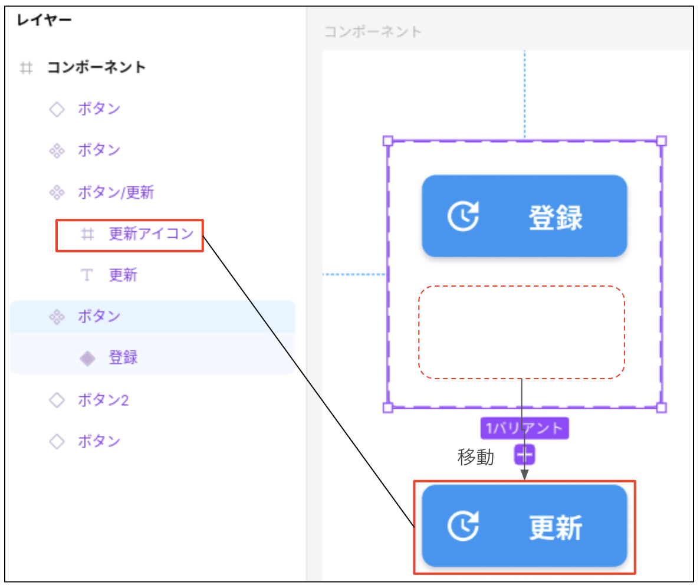700x588 pixels.
Task: Click the frame icon beside コンポーネント layer
Action: (27, 68)
